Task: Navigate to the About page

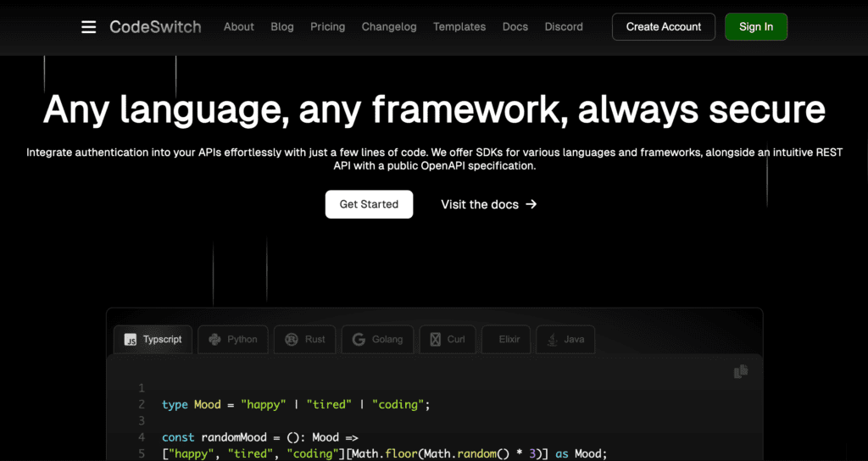Action: (238, 27)
